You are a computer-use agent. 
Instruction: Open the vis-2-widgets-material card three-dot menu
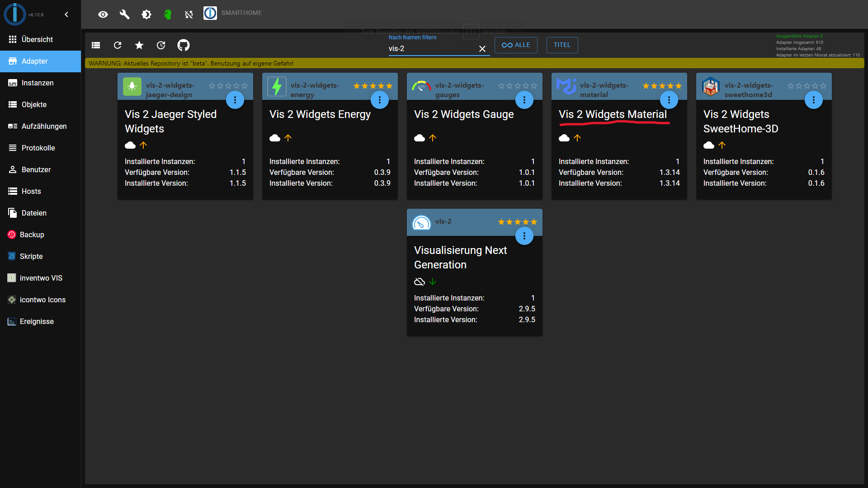pyautogui.click(x=669, y=100)
